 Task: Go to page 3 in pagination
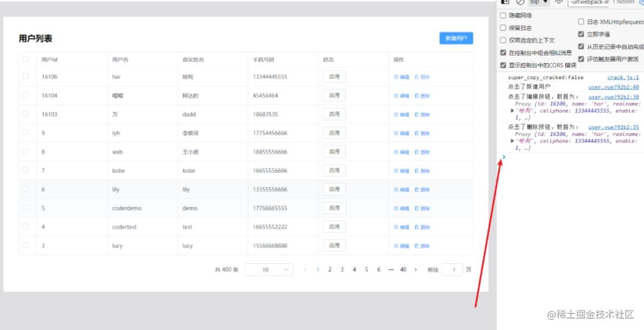(342, 270)
